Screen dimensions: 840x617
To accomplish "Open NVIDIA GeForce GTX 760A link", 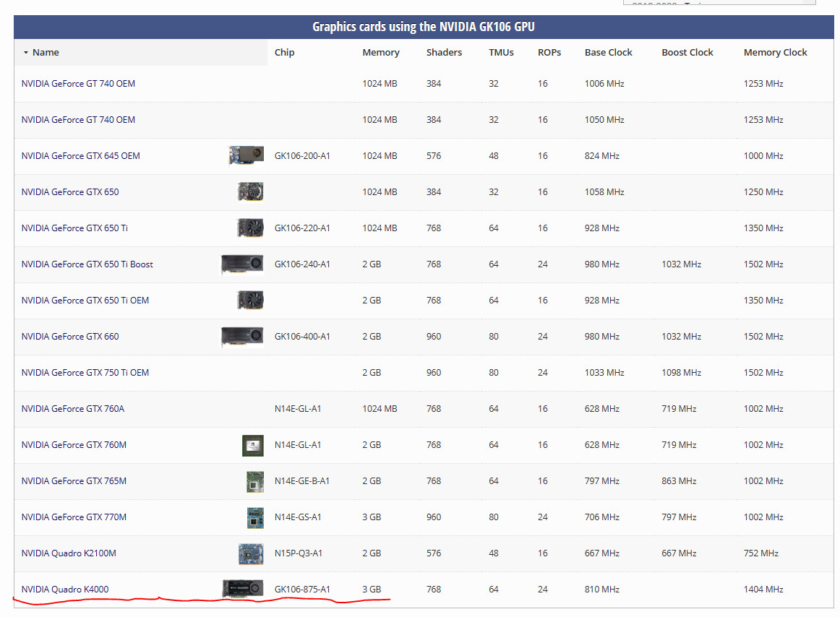I will tap(73, 409).
